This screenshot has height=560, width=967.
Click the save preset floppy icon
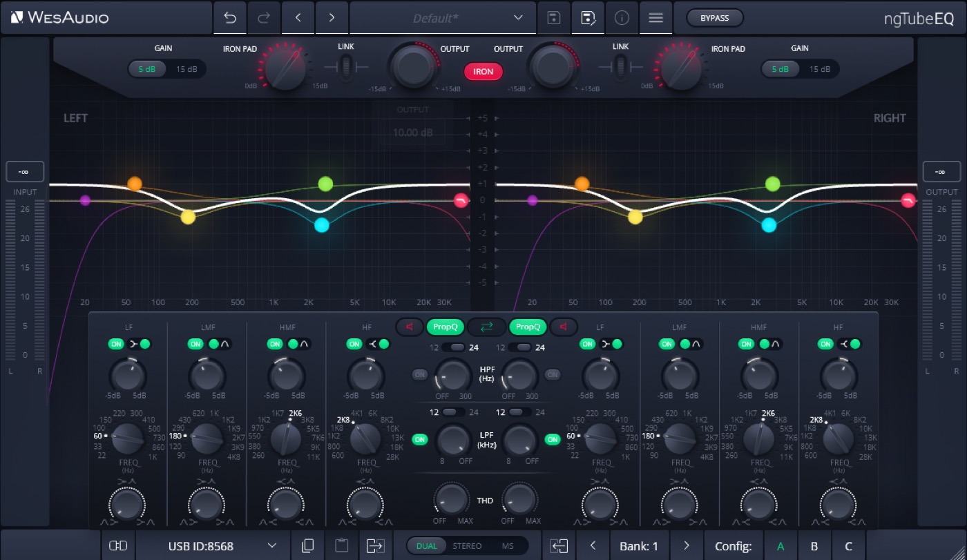[553, 18]
